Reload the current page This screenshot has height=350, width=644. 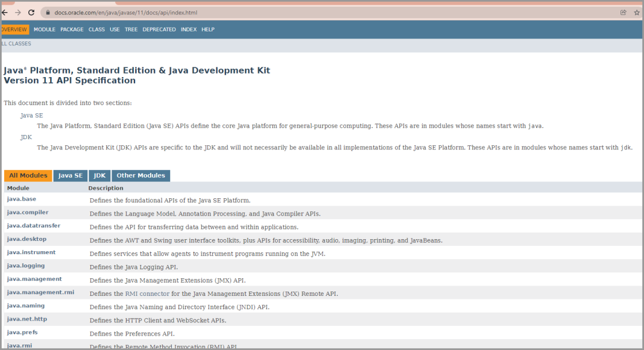pyautogui.click(x=31, y=12)
